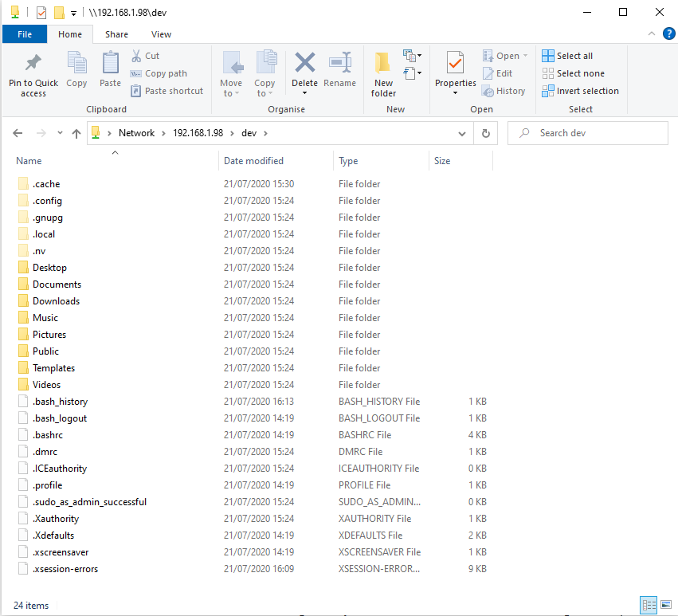Select the .cache folder
Viewport: 678px width, 616px height.
(46, 184)
